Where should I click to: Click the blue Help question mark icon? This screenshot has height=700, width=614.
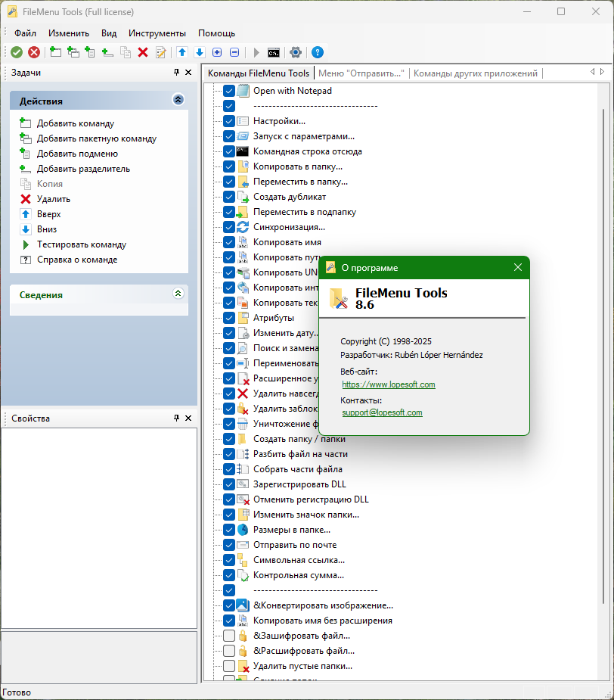pos(318,52)
